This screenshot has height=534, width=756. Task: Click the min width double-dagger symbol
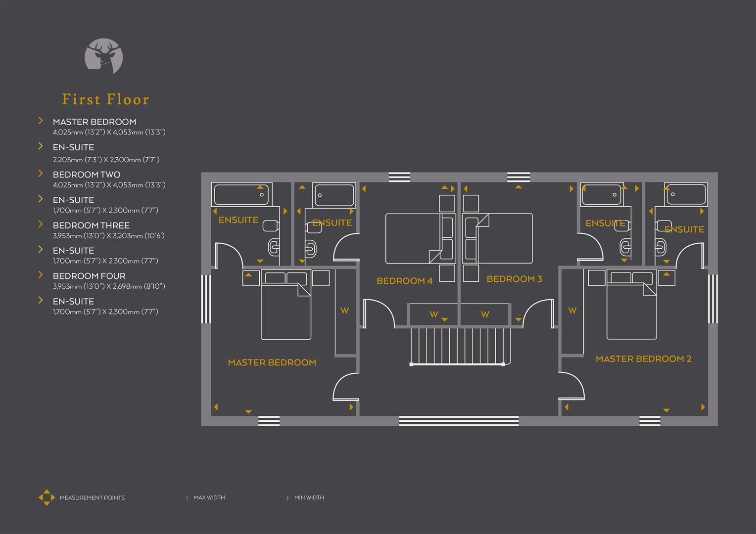pos(287,498)
